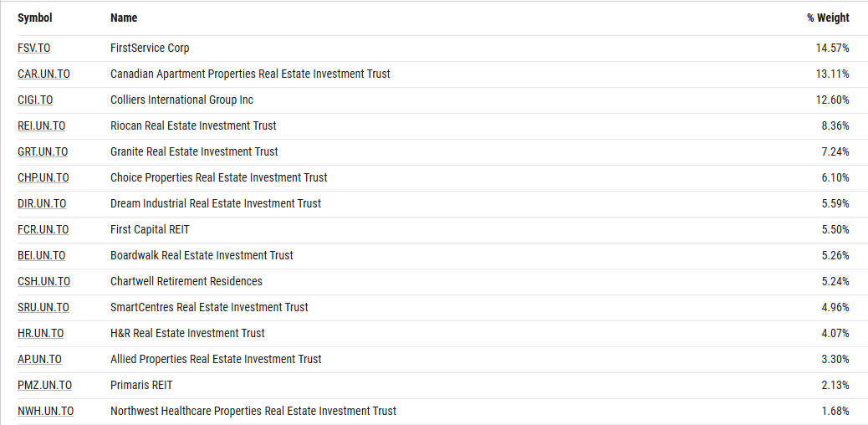The height and width of the screenshot is (425, 868).
Task: Open CIGI.TO stock symbol
Action: tap(35, 100)
